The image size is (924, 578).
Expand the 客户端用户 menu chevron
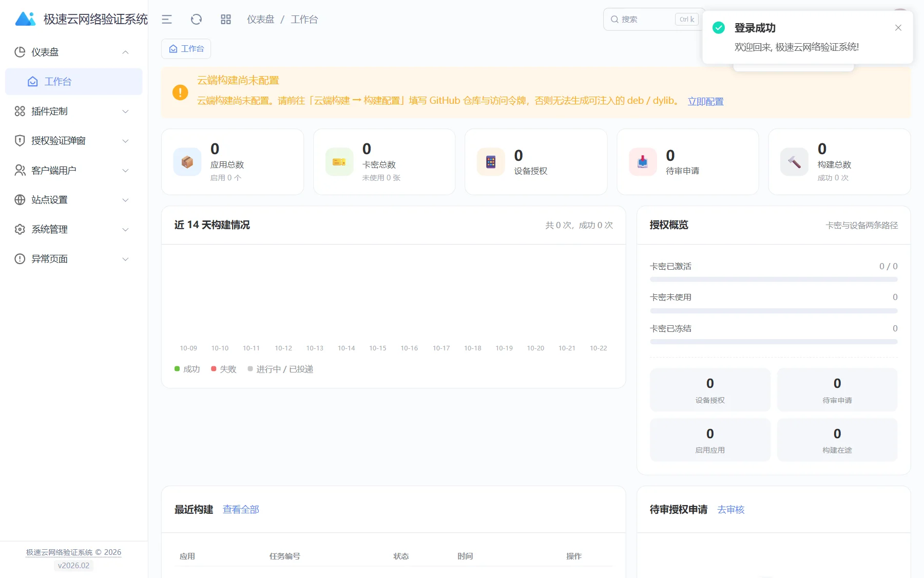pos(125,171)
